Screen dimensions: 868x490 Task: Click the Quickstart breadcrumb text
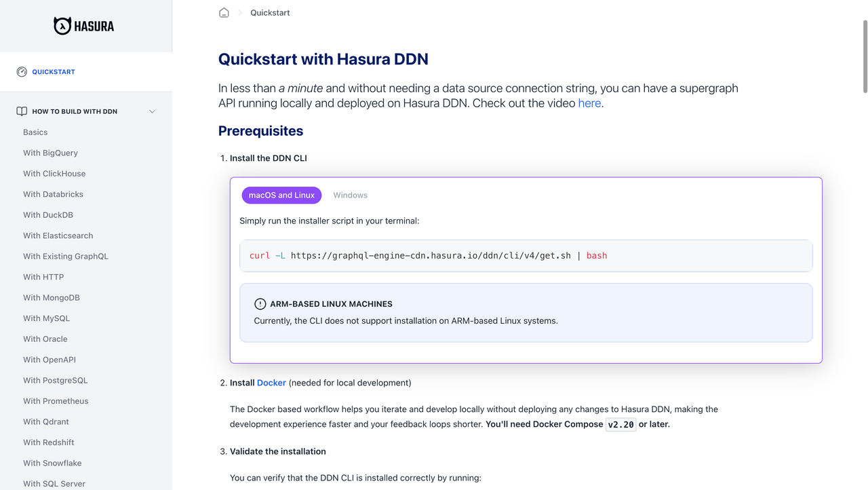tap(270, 13)
